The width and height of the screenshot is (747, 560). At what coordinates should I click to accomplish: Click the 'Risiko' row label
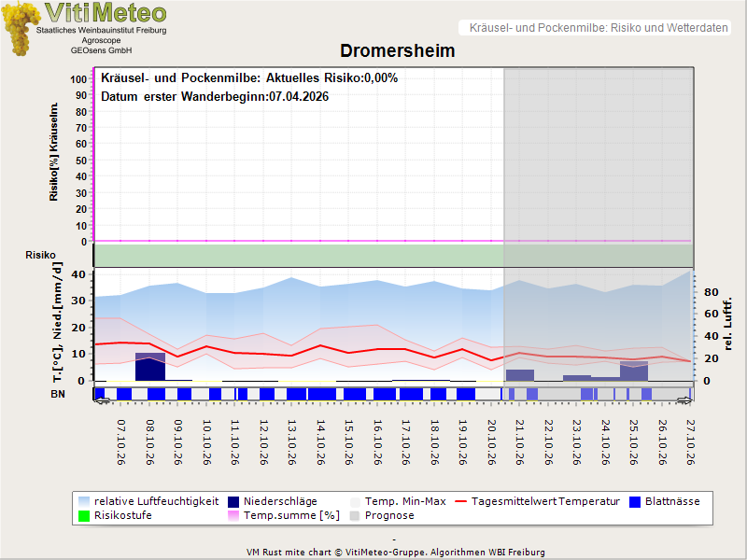(40, 255)
